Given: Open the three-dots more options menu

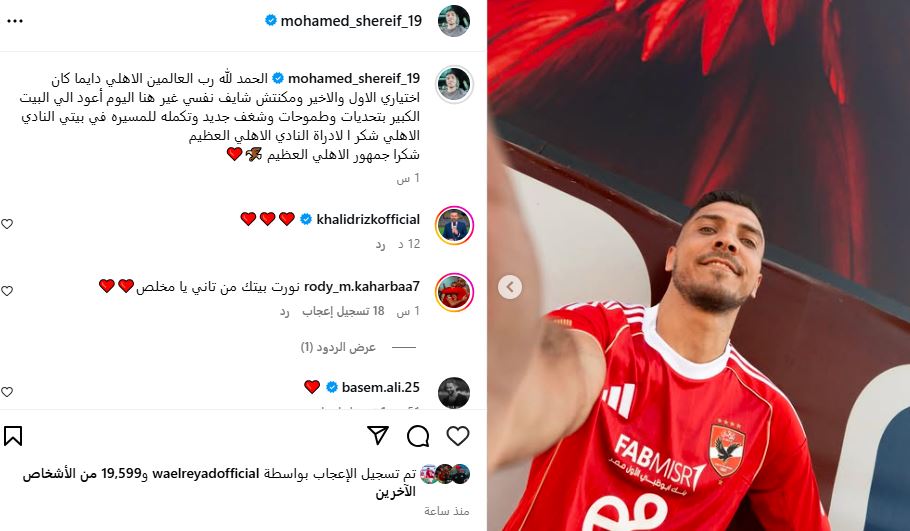Looking at the screenshot, I should click(15, 21).
